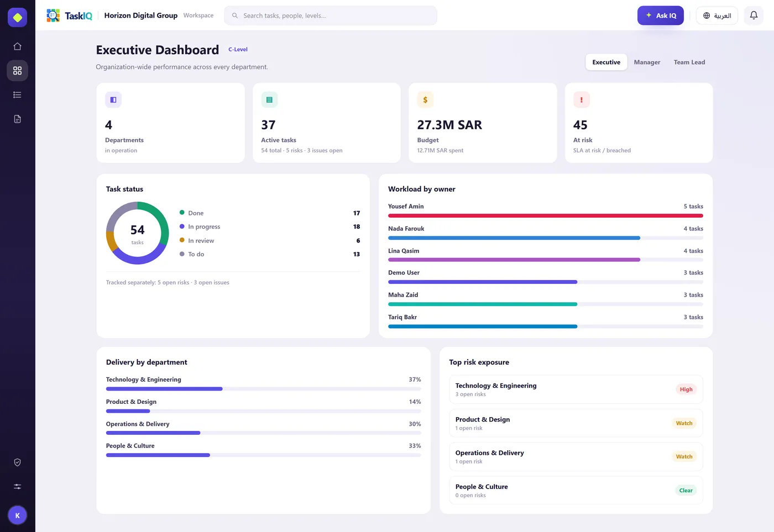Viewport: 774px width, 532px height.
Task: Open Technology & Engineering risk row
Action: coord(576,389)
